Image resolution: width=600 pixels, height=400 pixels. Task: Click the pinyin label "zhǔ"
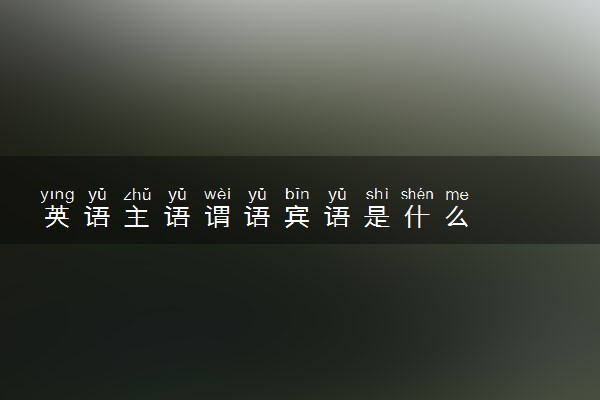[137, 194]
